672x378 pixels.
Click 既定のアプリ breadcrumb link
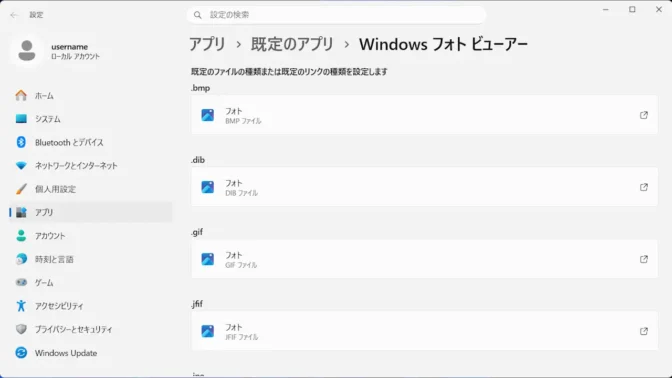point(292,44)
